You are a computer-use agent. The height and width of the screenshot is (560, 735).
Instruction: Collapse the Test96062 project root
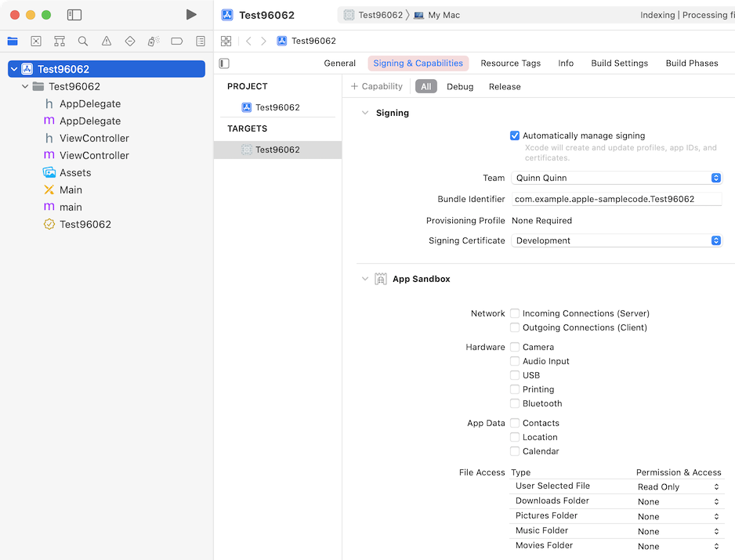coord(14,70)
